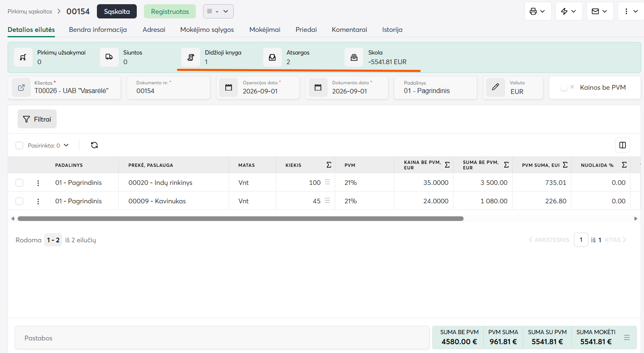This screenshot has width=644, height=353.
Task: Open the email send options
Action: tap(600, 11)
